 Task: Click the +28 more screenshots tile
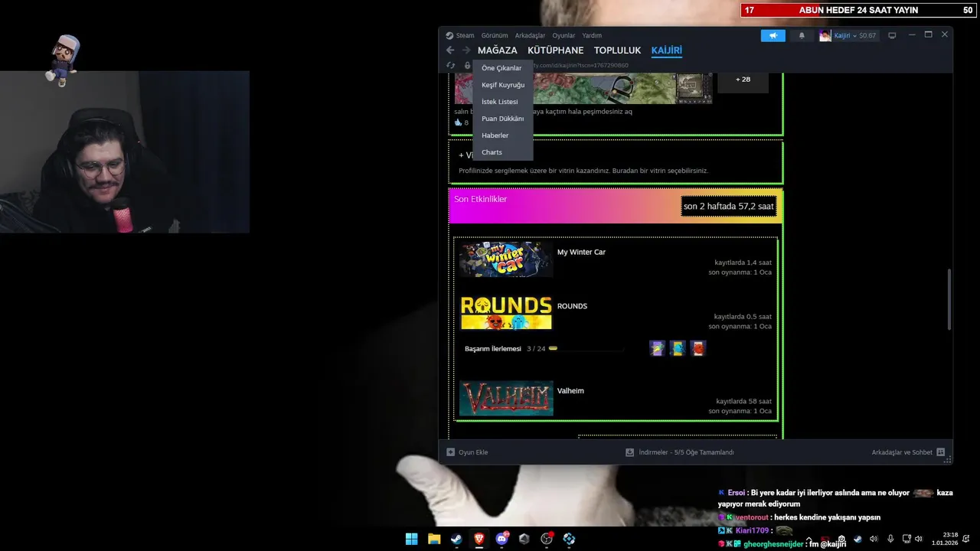743,80
